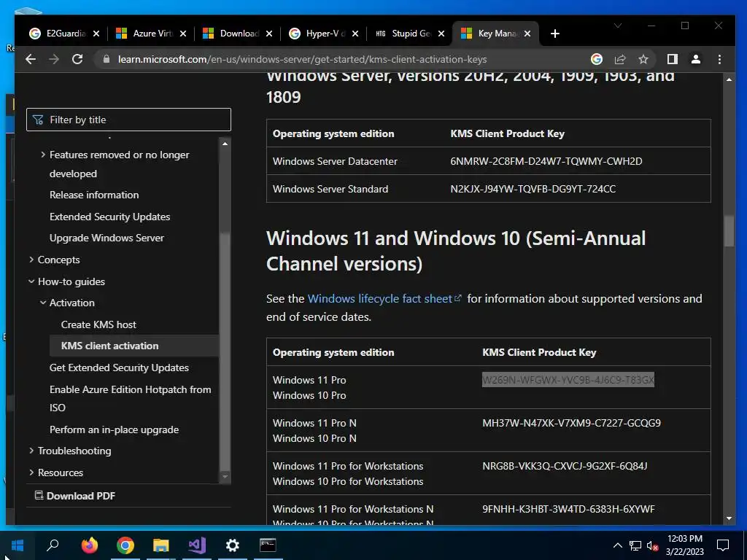Close the Download tab
The width and height of the screenshot is (747, 560).
click(269, 34)
